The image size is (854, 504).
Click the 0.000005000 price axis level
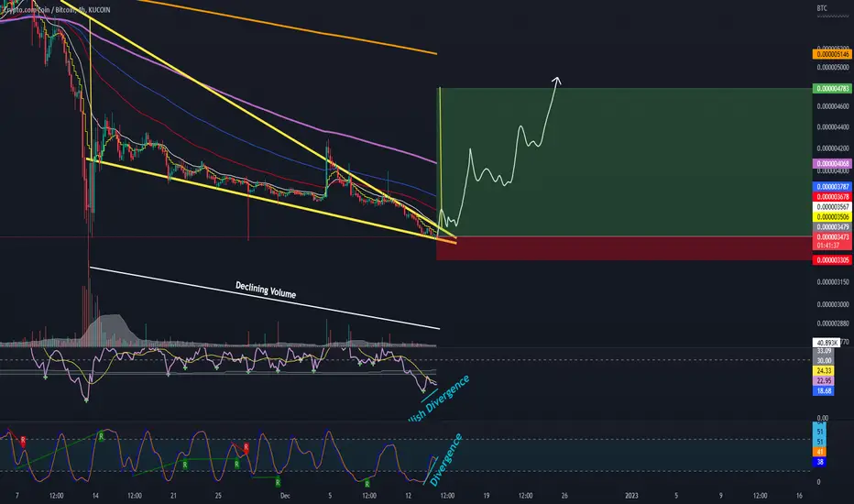coord(833,68)
